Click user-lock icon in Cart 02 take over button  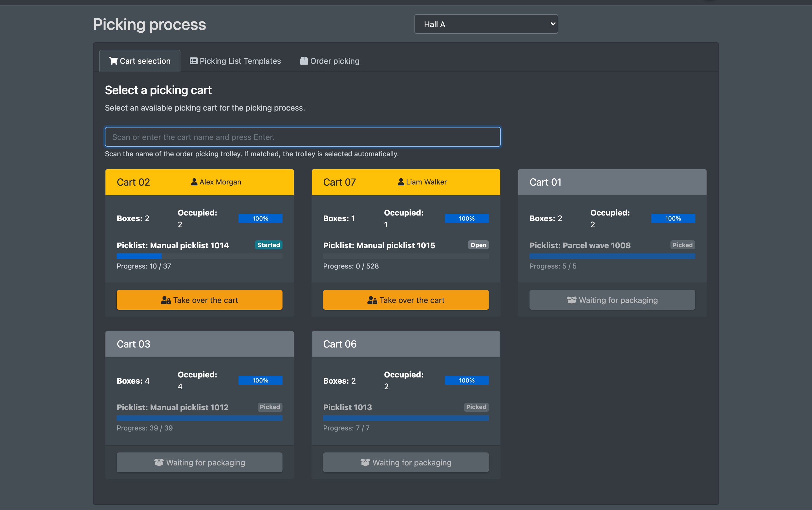pos(166,300)
